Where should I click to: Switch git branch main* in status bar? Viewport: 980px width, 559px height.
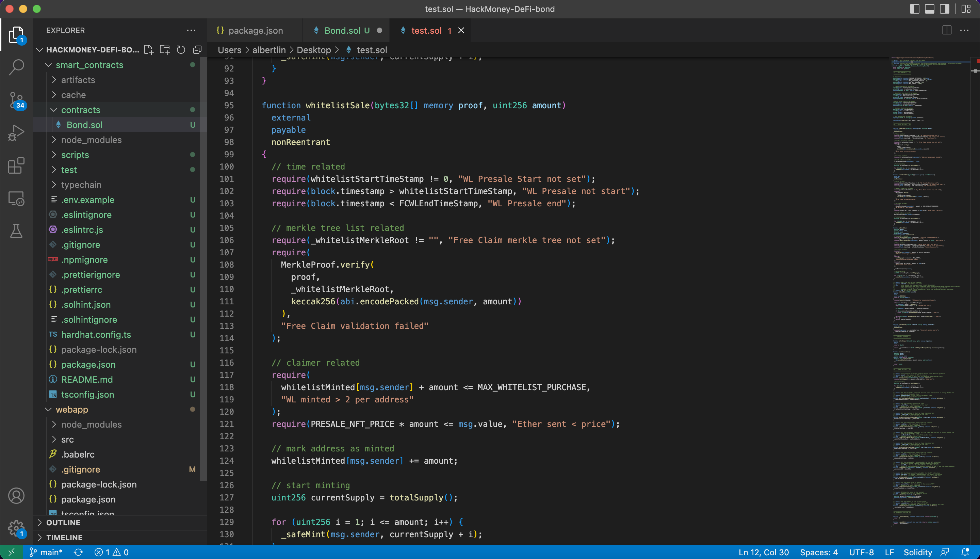tap(46, 552)
